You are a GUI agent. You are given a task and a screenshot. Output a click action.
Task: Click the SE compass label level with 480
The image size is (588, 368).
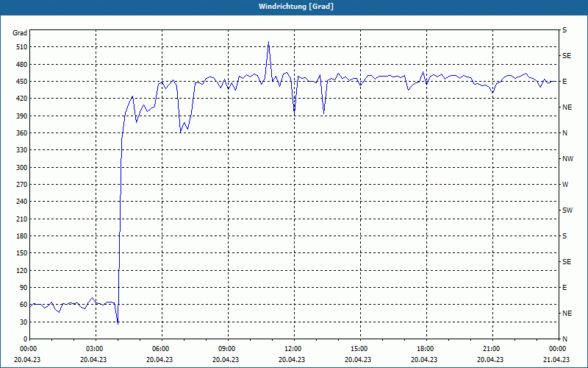tap(567, 56)
